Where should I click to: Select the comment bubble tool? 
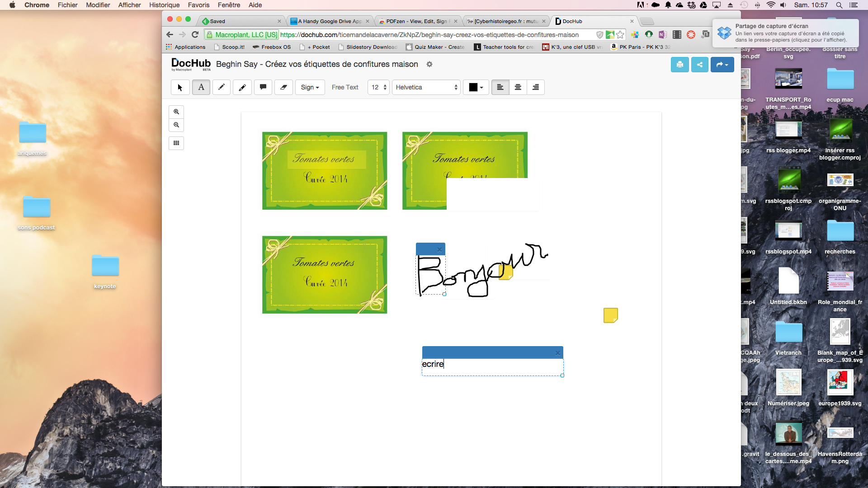click(263, 87)
